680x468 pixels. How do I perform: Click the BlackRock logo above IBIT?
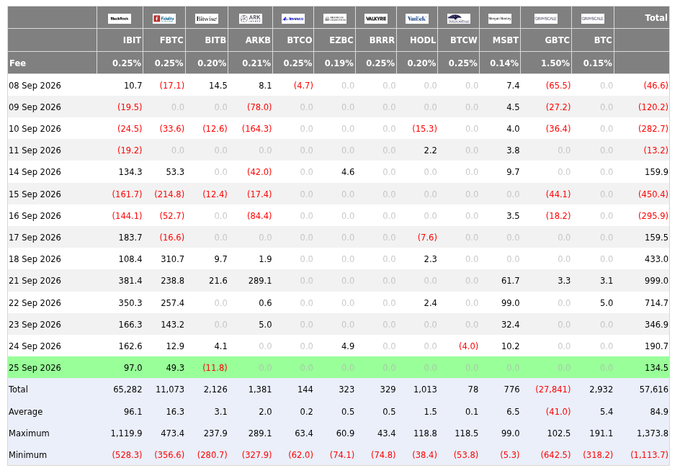pyautogui.click(x=119, y=19)
